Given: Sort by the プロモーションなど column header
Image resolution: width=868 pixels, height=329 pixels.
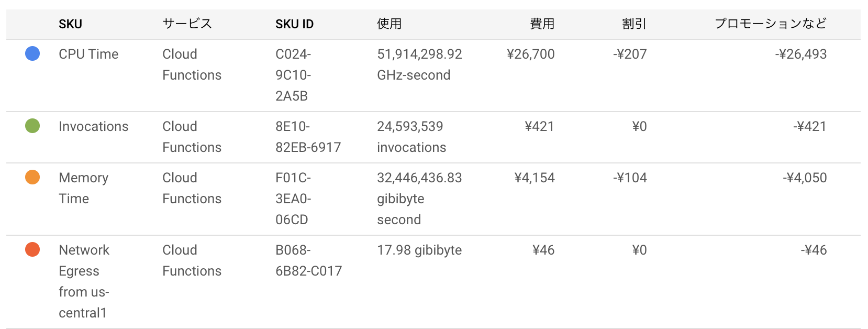Looking at the screenshot, I should 771,24.
